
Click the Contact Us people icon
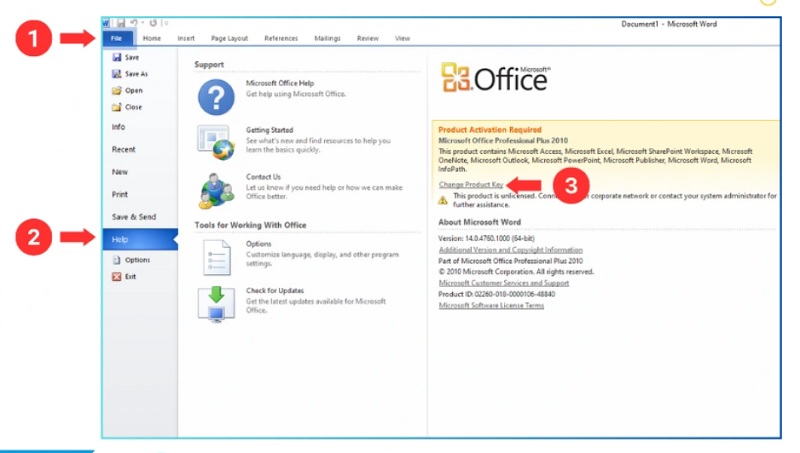pos(216,191)
